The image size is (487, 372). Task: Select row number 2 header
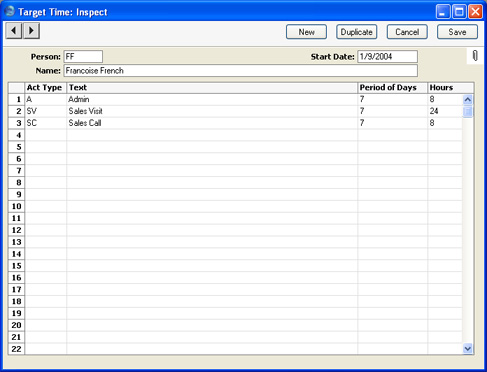(16, 111)
